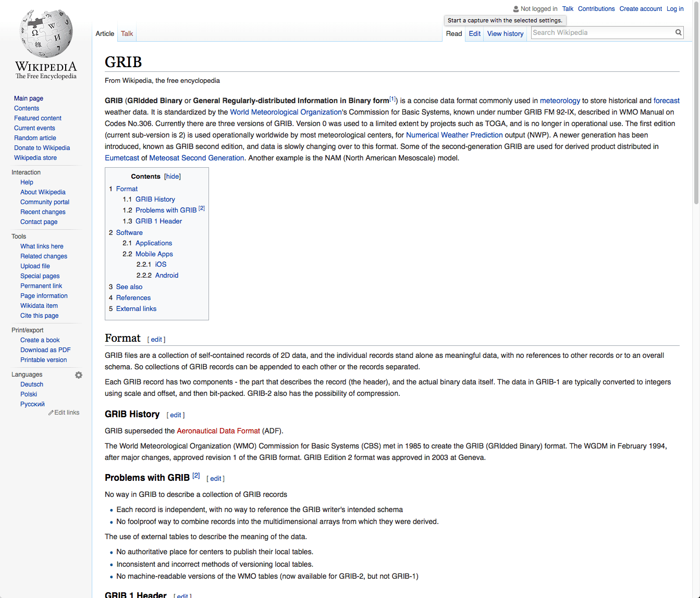Open Current events
This screenshot has width=700, height=598.
tap(34, 128)
